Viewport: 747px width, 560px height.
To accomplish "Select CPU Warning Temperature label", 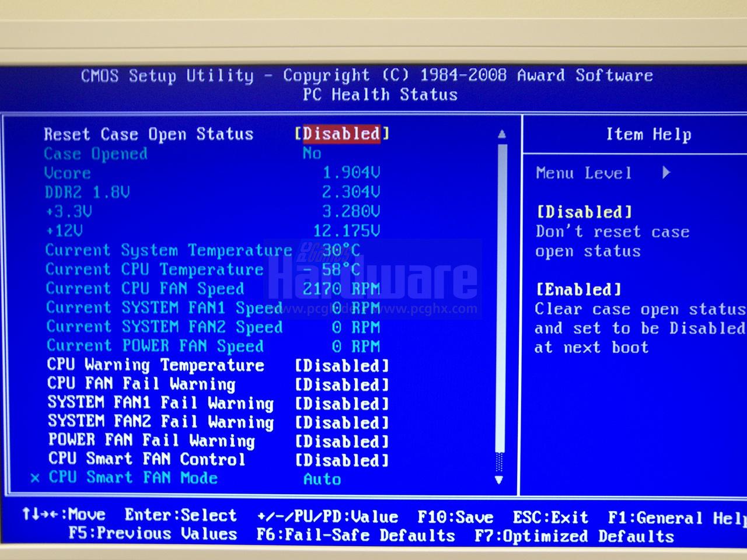I will (156, 365).
